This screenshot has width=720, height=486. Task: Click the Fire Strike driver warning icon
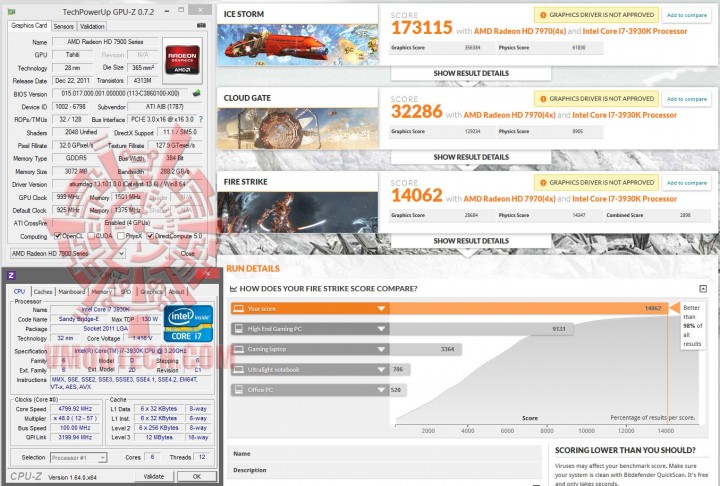click(x=543, y=183)
